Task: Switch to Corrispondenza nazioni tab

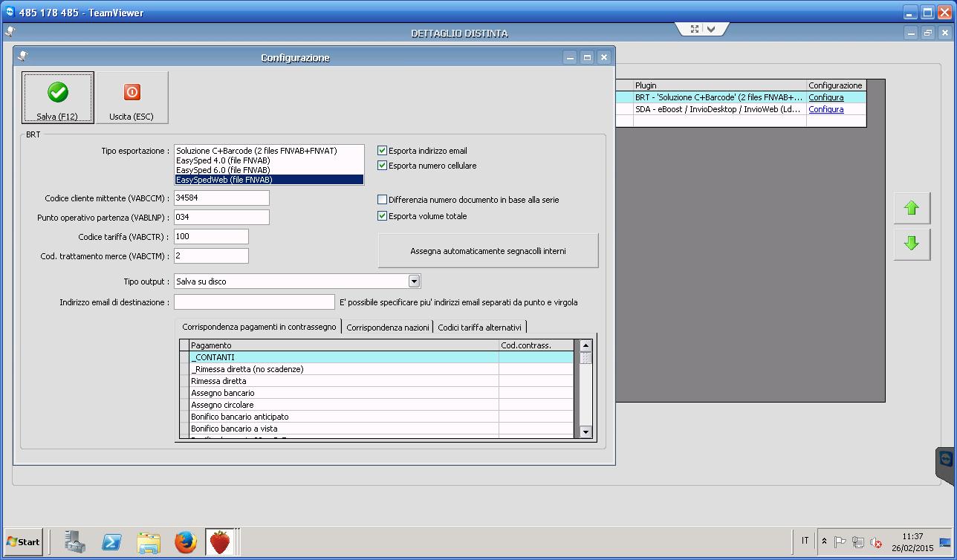Action: [x=388, y=328]
